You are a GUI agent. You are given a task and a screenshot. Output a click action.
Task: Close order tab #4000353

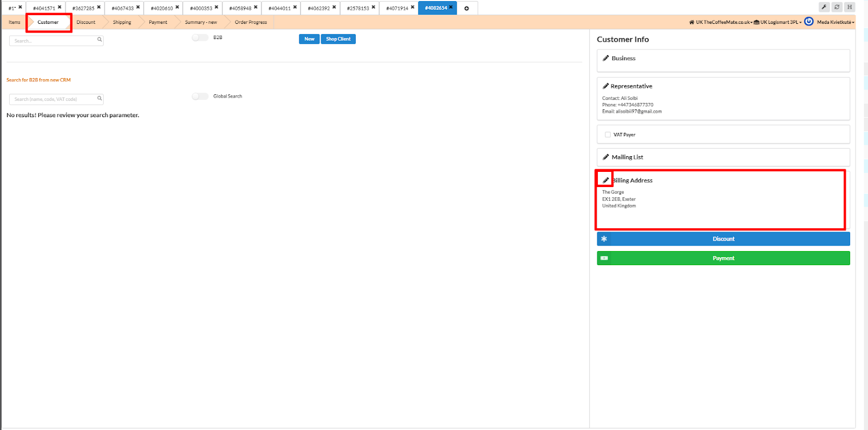pos(216,7)
